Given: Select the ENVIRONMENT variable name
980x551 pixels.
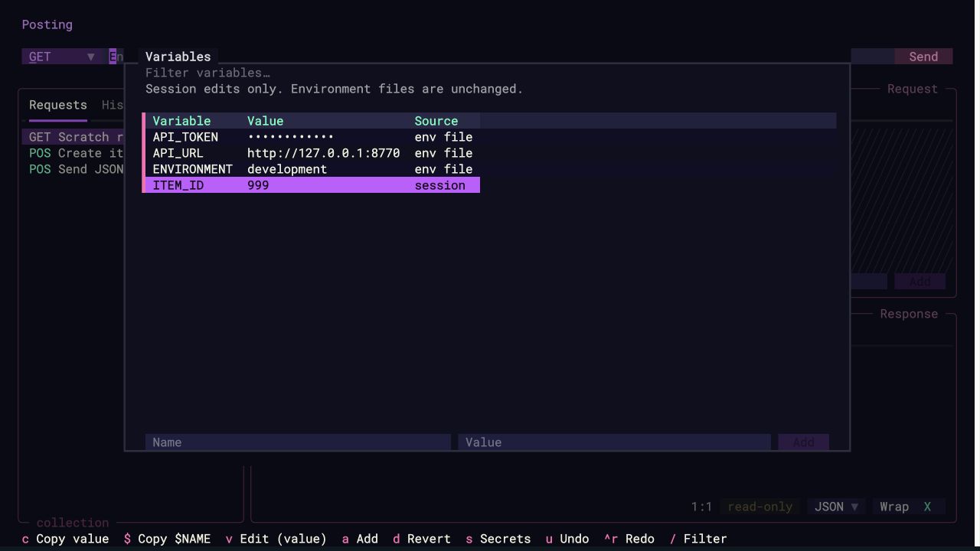Looking at the screenshot, I should coord(192,169).
